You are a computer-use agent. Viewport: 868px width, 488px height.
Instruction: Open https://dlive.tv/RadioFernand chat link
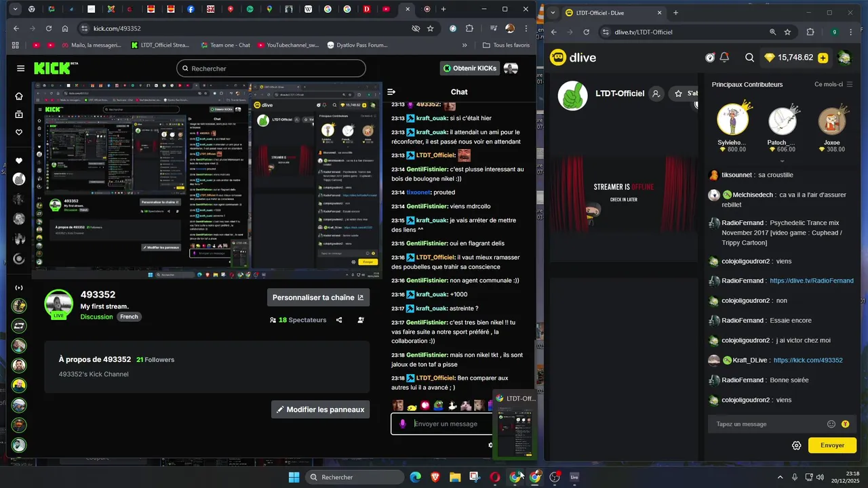point(811,281)
